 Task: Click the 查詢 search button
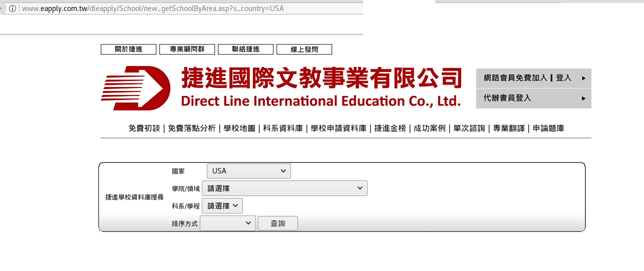278,223
